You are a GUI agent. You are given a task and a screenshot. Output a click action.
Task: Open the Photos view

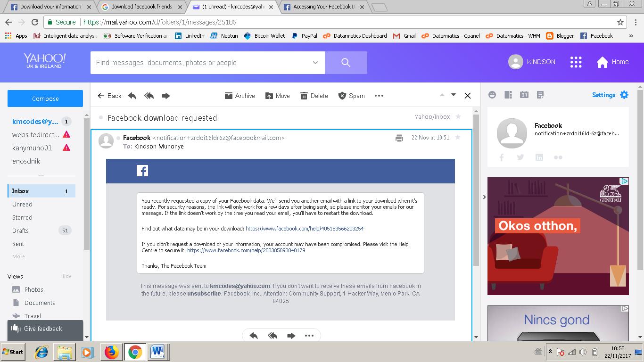[28, 289]
